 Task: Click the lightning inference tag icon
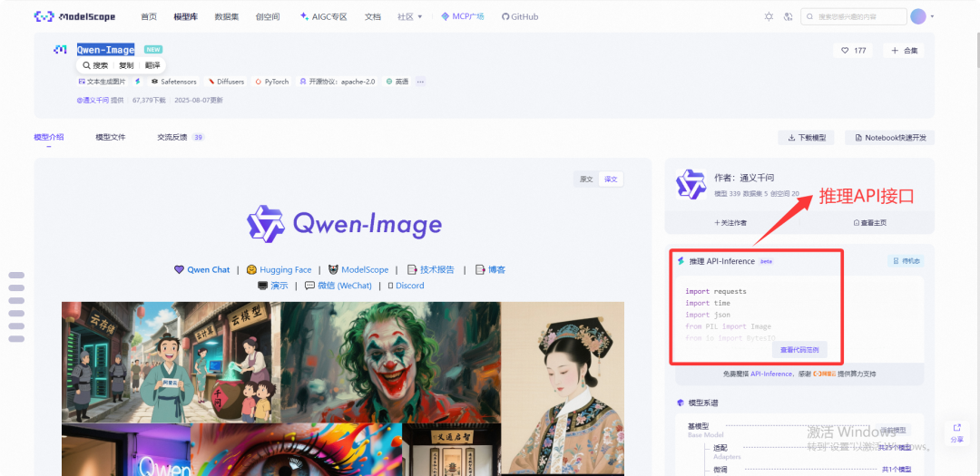(x=138, y=82)
